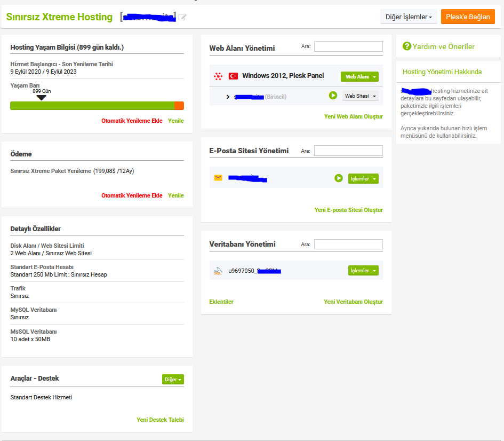Click the (199,08$ /12Ay) price text

pyautogui.click(x=114, y=171)
